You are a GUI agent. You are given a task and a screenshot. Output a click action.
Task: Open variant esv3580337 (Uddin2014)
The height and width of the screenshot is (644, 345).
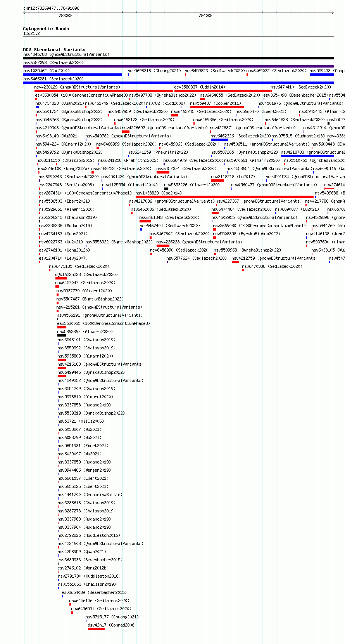tap(199, 87)
